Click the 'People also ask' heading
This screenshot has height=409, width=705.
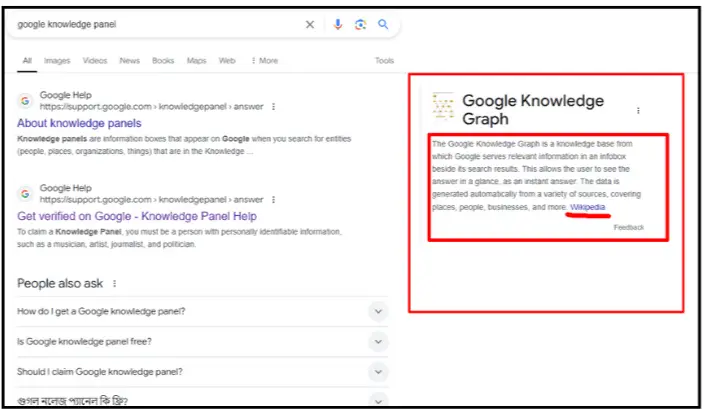click(60, 284)
